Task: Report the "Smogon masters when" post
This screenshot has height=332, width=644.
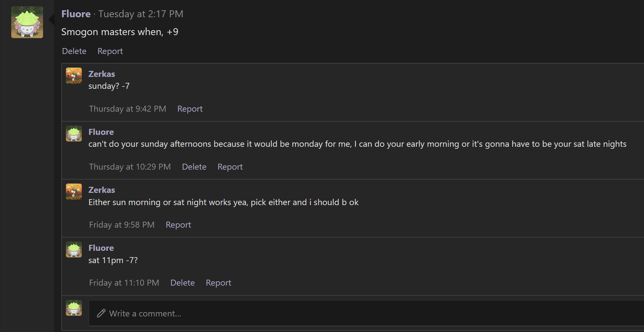Action: pos(110,51)
